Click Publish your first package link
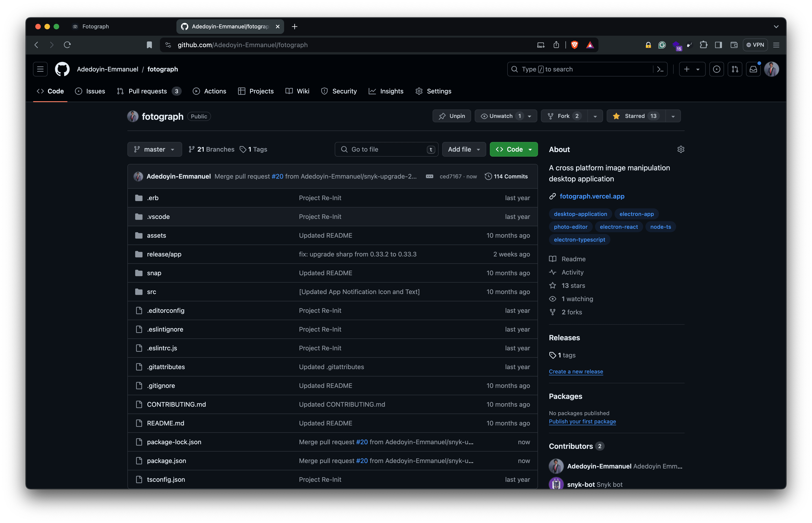 [582, 422]
